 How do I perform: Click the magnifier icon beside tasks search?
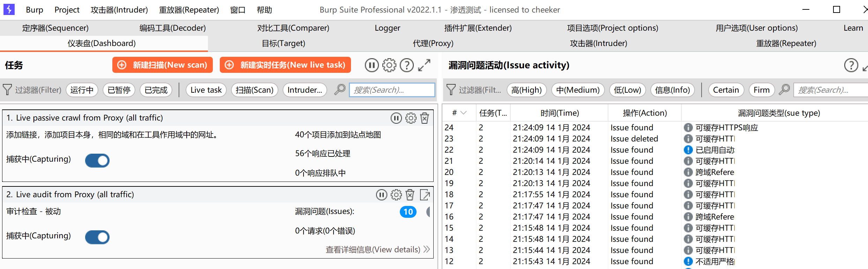coord(339,90)
